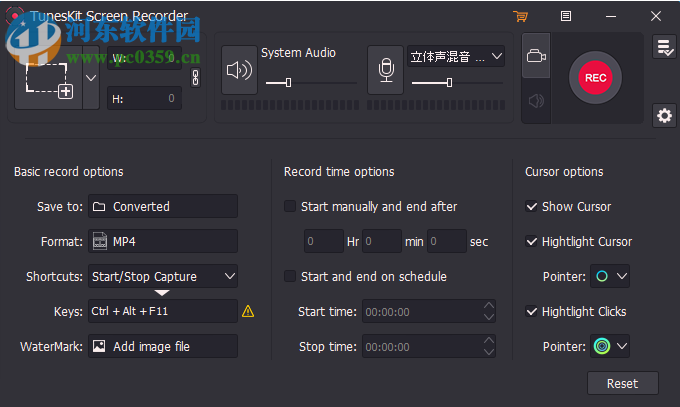Choose output folder in Save to field
This screenshot has height=407, width=680.
(163, 206)
